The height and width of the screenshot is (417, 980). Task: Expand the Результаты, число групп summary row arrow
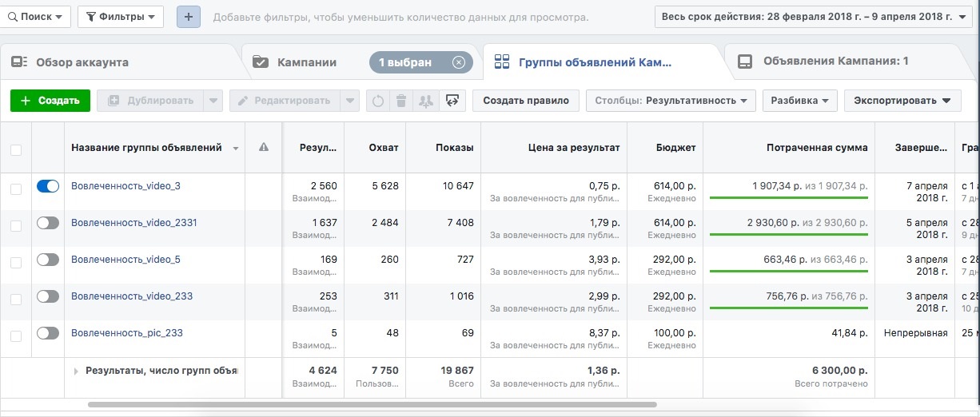(77, 371)
